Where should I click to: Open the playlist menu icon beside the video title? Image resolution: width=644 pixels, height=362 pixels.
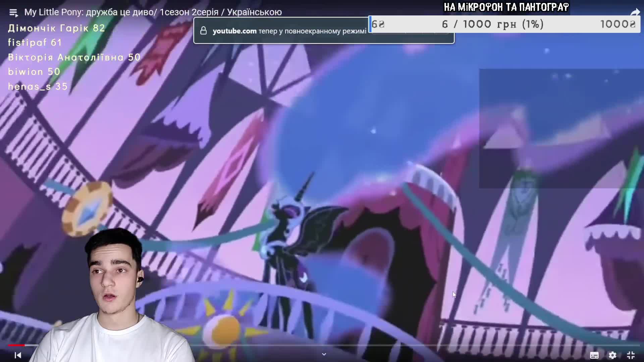click(13, 13)
